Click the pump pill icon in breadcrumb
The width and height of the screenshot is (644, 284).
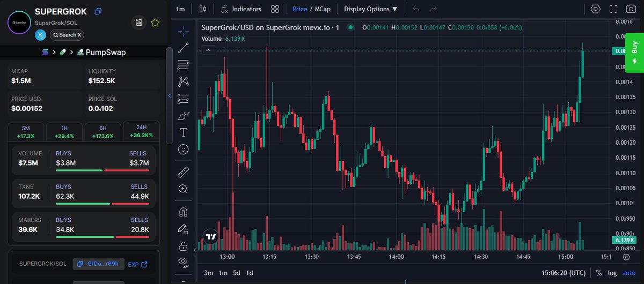[x=63, y=53]
